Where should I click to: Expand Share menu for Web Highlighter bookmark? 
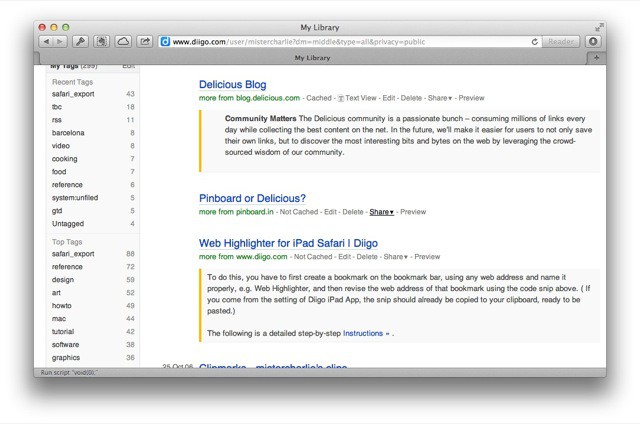(395, 257)
